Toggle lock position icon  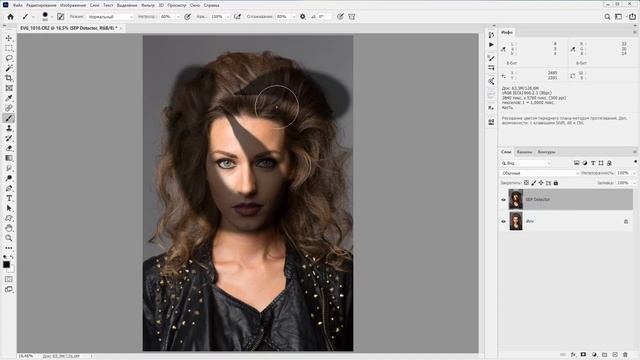point(541,183)
